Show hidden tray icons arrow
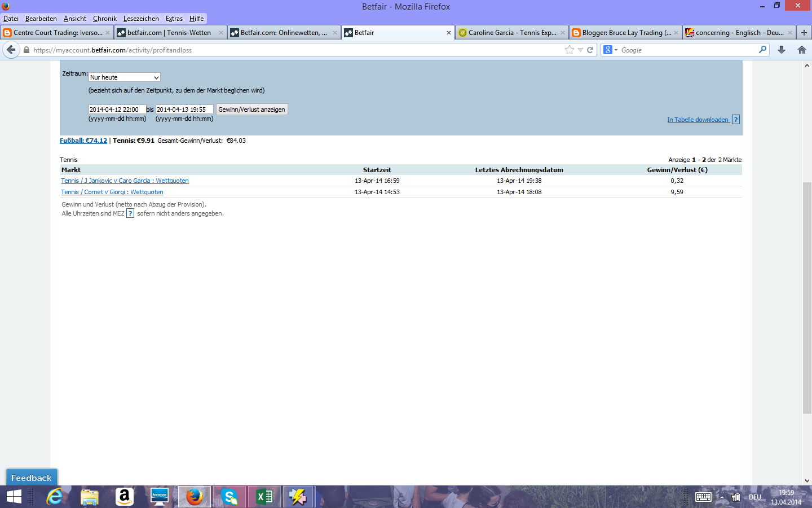 pos(722,497)
